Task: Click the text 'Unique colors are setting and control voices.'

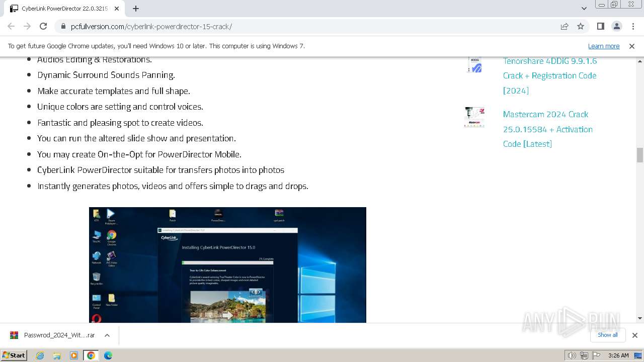Action: [x=120, y=107]
